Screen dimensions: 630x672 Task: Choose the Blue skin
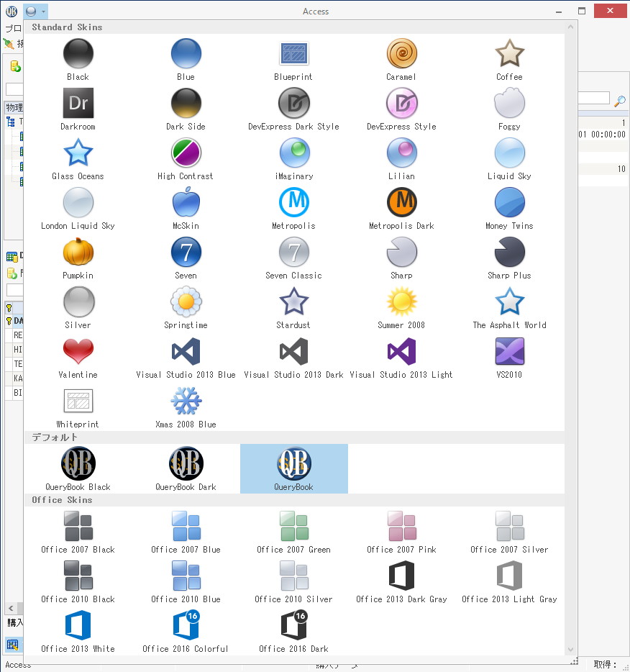[186, 60]
